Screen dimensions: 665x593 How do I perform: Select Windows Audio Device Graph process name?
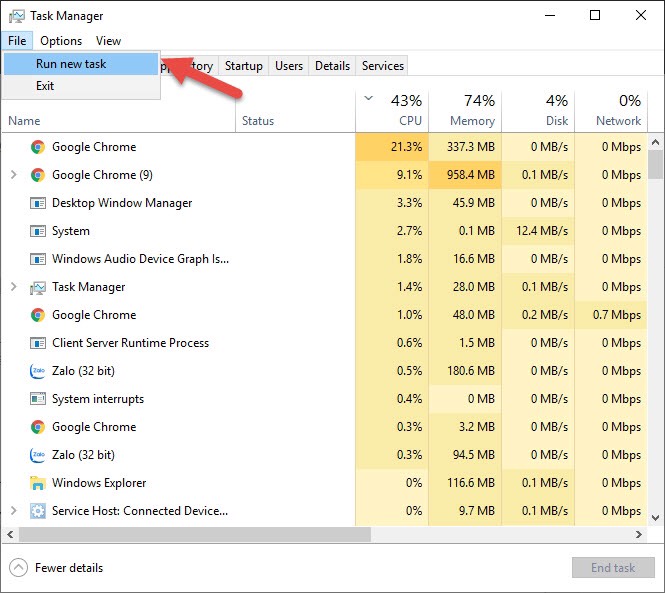pyautogui.click(x=140, y=259)
